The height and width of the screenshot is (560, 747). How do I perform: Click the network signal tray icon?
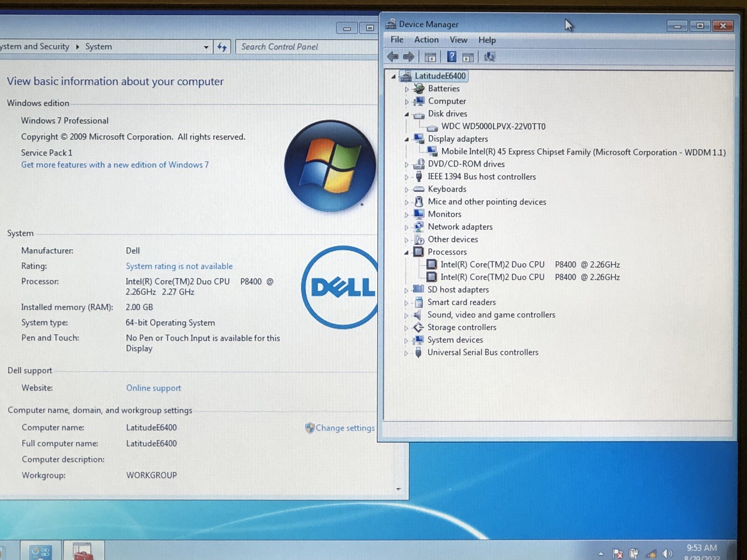651,553
